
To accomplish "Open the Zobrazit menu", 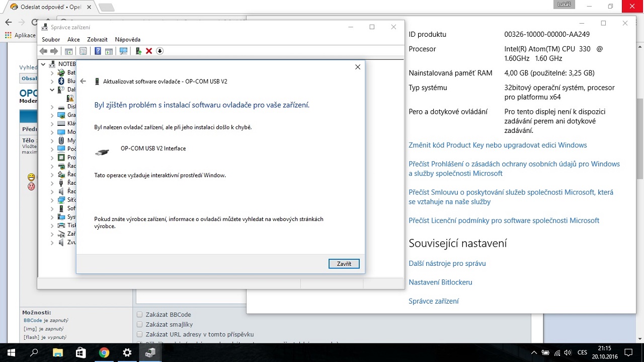I will click(x=97, y=39).
